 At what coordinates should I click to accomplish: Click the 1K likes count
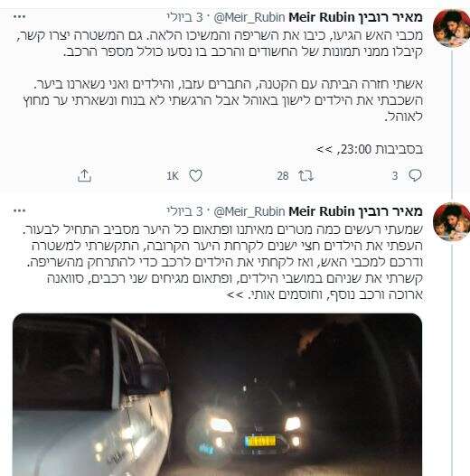173,176
